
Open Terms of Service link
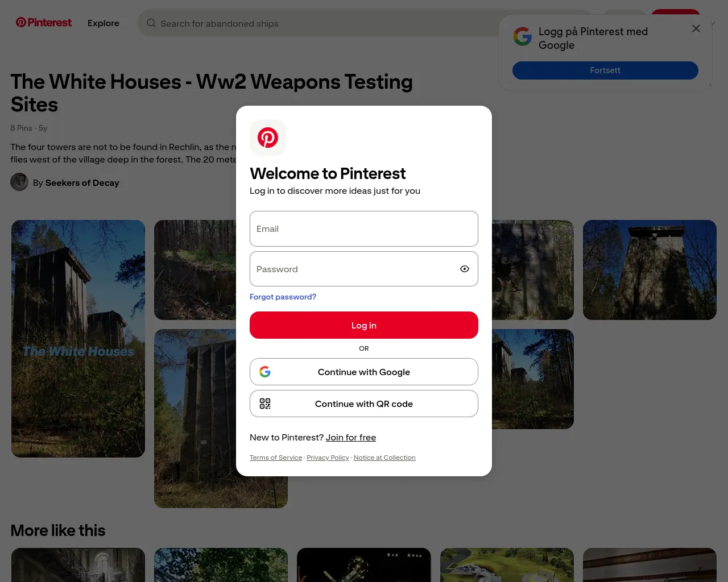(276, 458)
